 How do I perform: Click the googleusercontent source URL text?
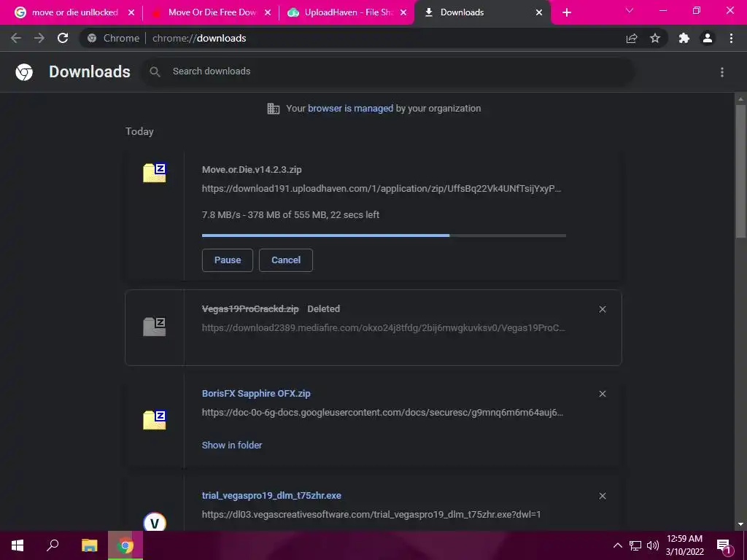(382, 413)
